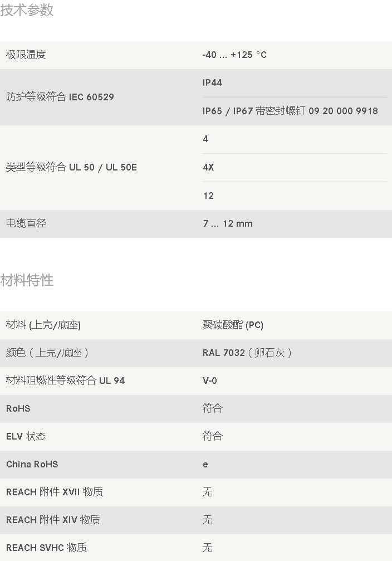Select the IP44 protection rating value
The width and height of the screenshot is (392, 561).
213,82
